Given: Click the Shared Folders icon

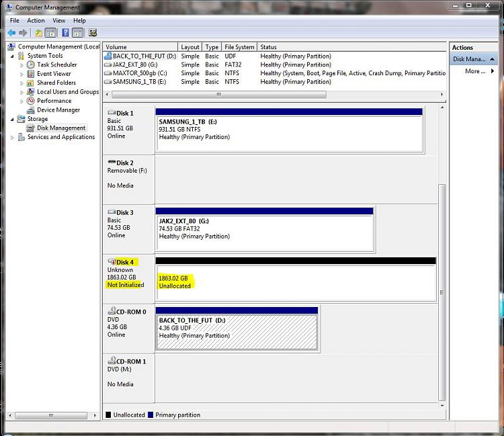Looking at the screenshot, I should point(30,83).
